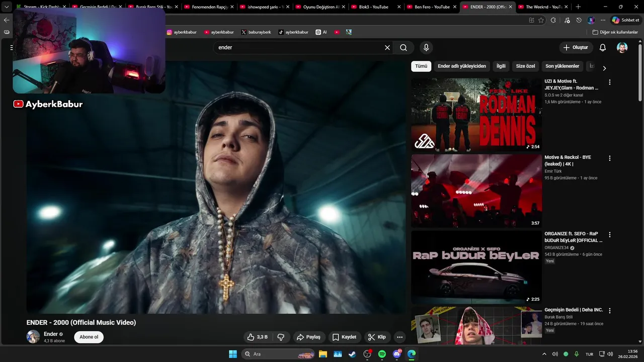Open the YouTube notifications bell
The width and height of the screenshot is (644, 362).
[602, 48]
